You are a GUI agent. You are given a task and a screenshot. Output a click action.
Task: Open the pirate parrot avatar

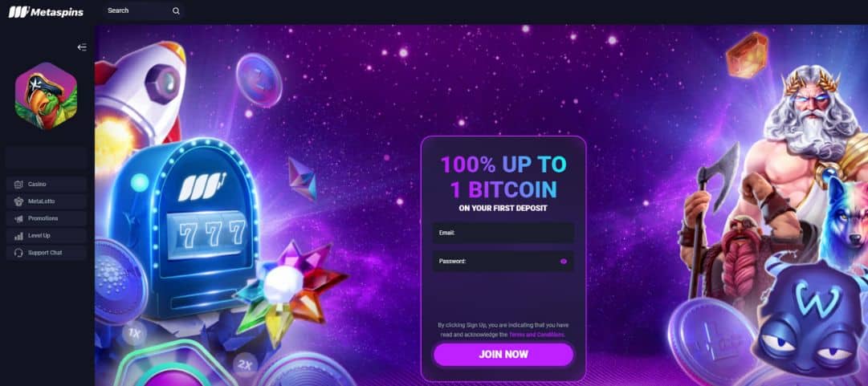coord(46,95)
